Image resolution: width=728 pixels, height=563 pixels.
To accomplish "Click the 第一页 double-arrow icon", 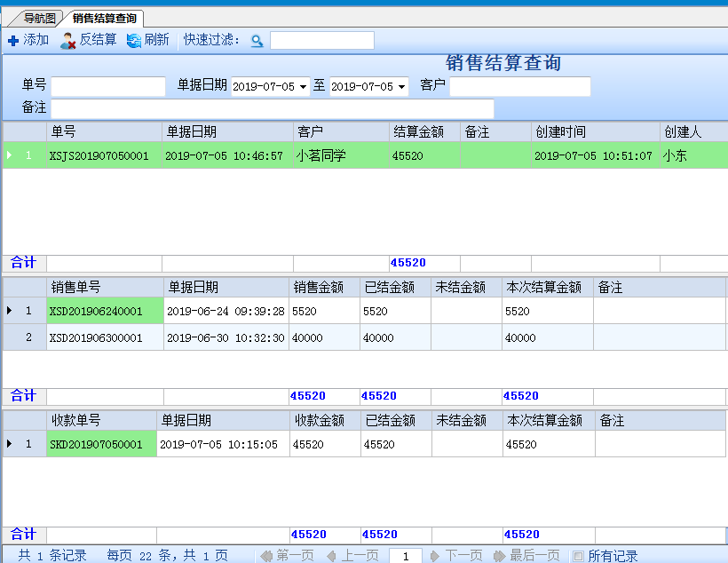I will pos(266,556).
